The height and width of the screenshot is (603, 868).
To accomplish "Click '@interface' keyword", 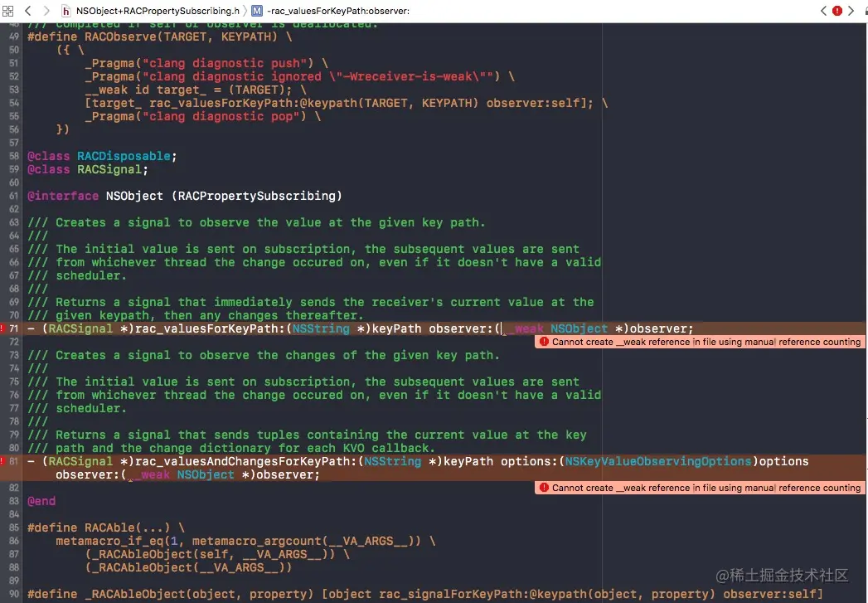I will (x=63, y=196).
